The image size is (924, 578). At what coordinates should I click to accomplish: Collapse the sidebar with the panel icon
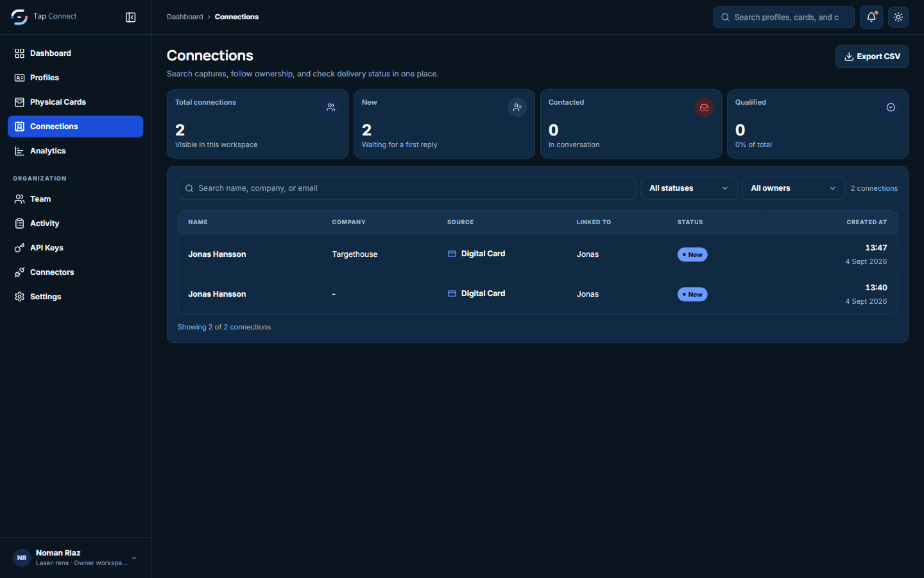coord(131,17)
